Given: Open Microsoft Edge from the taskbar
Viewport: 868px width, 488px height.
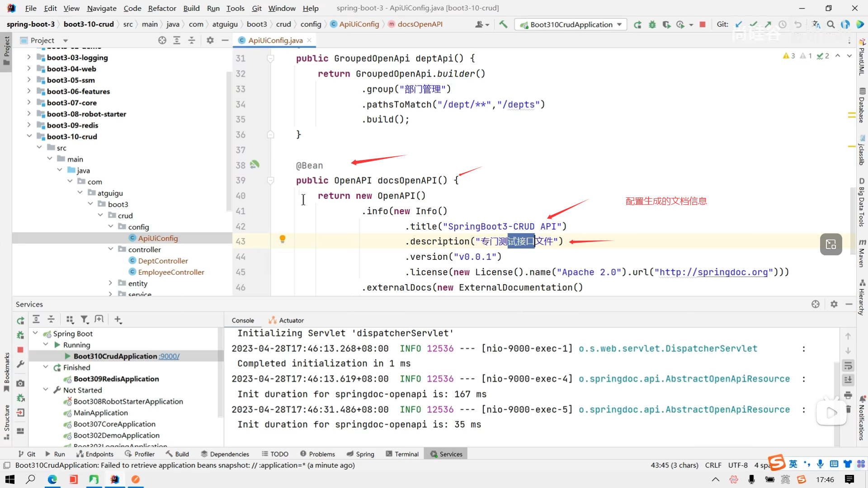Looking at the screenshot, I should coord(52,479).
